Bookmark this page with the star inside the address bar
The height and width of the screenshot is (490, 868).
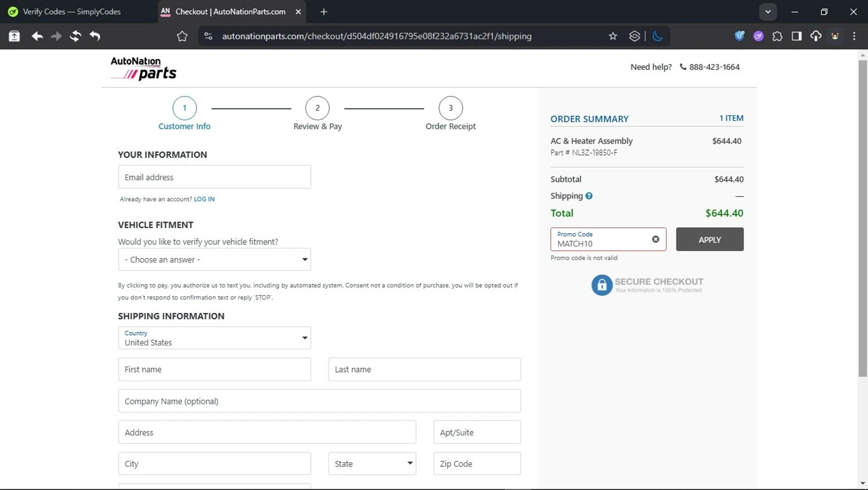[x=613, y=36]
